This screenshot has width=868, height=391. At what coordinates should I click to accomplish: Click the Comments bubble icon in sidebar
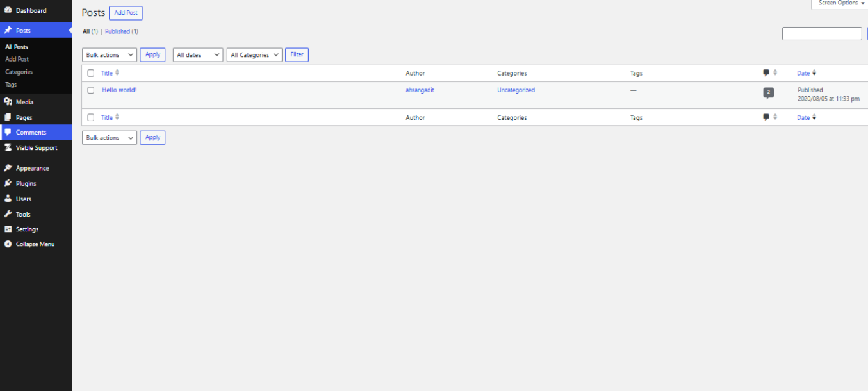pos(8,132)
